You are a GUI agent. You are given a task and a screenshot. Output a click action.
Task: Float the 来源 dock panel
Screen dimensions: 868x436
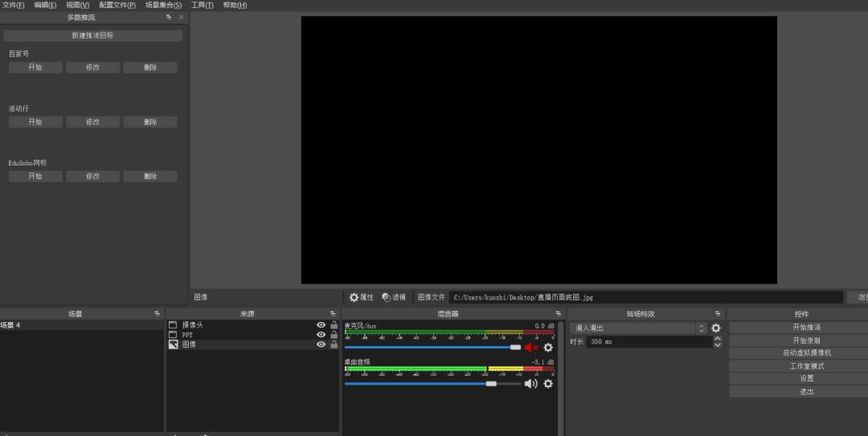point(332,314)
